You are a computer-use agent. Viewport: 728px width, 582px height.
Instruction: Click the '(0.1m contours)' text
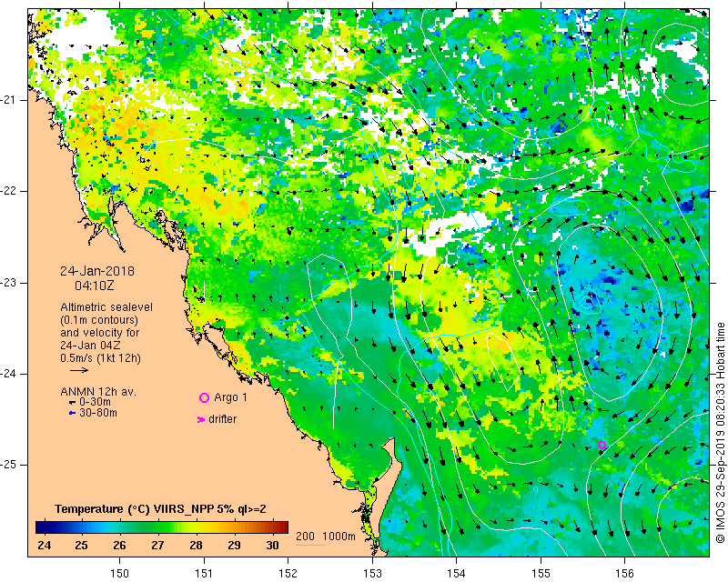point(99,320)
